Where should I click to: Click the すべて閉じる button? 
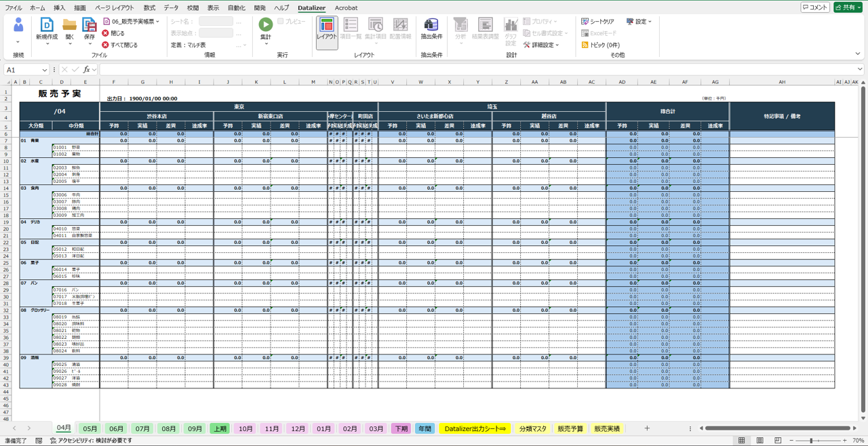point(119,45)
